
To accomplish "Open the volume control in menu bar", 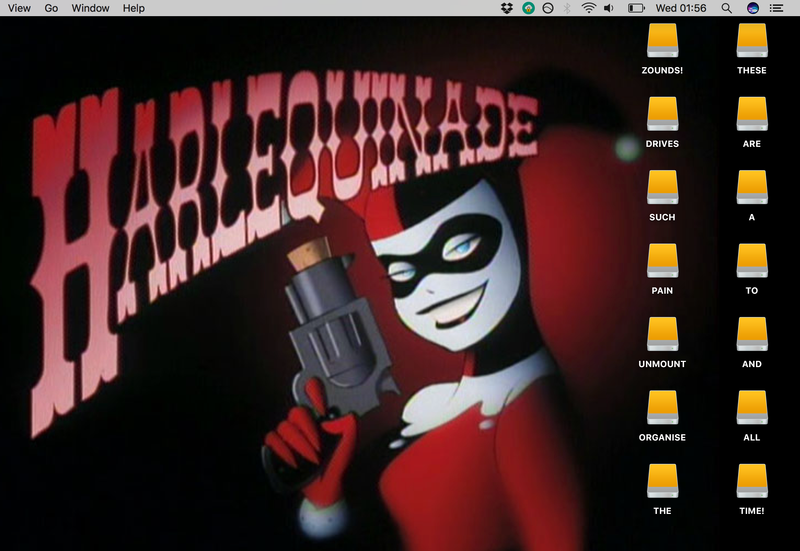I will (x=609, y=8).
